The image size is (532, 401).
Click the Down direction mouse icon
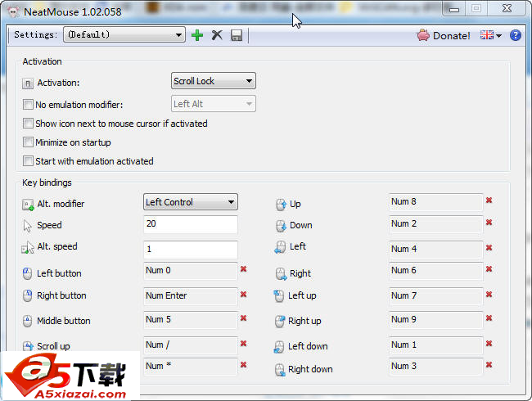coord(281,226)
